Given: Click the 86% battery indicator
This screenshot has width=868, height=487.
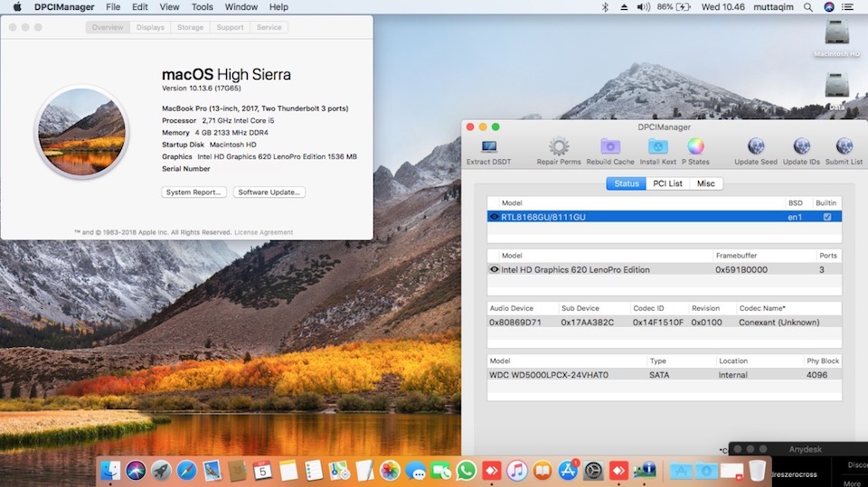Looking at the screenshot, I should (x=674, y=7).
